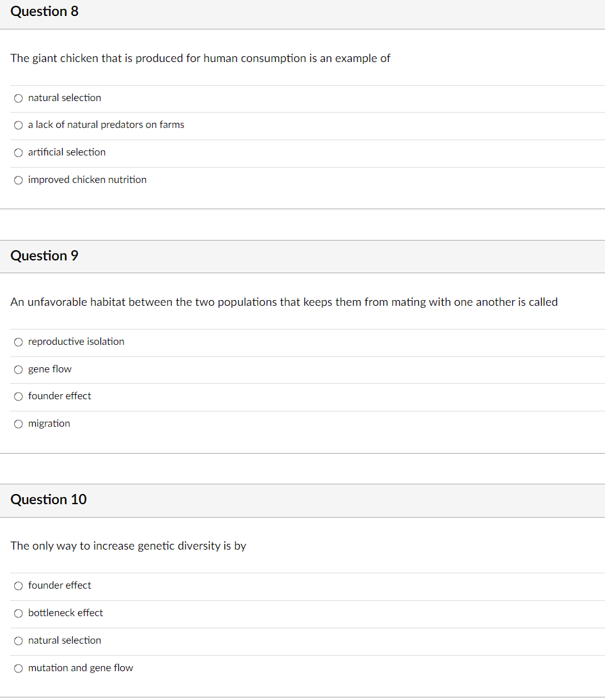Click the Question 9 heading
Screen dimensions: 605x700
tap(44, 255)
